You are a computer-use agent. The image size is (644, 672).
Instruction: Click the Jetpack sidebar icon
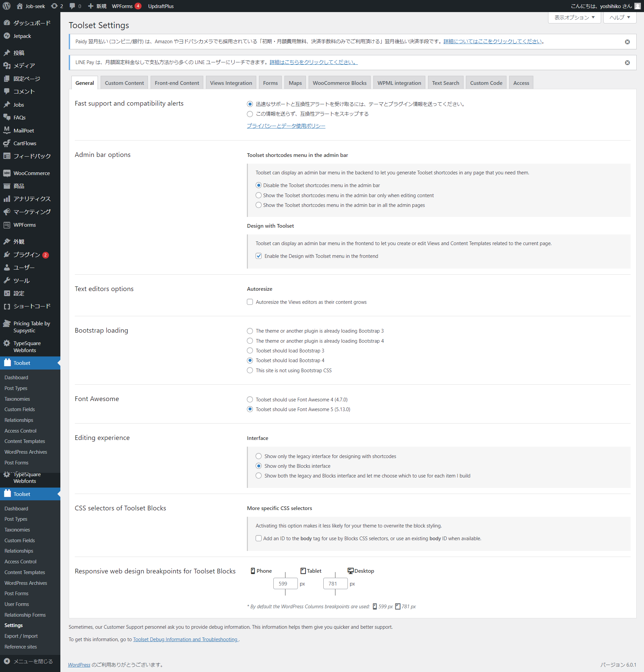click(7, 36)
